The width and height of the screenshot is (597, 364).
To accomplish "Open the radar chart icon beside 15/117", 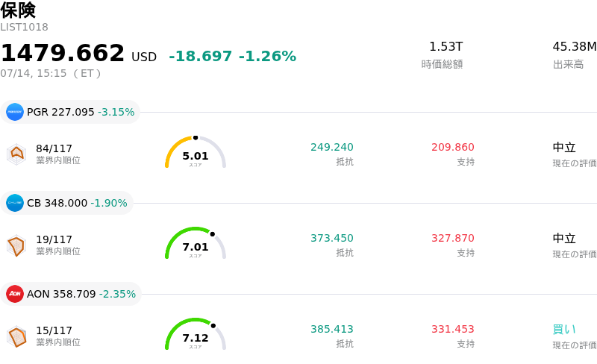I will [x=16, y=336].
